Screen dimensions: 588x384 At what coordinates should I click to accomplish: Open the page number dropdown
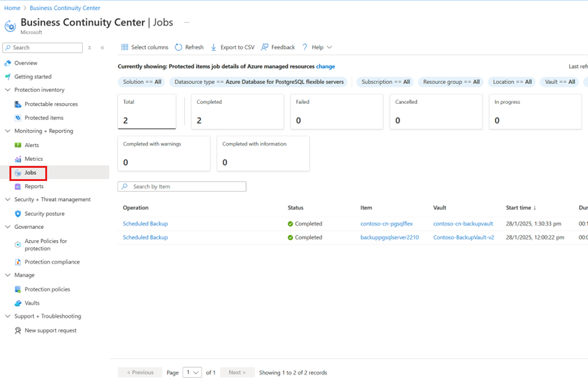tap(192, 373)
